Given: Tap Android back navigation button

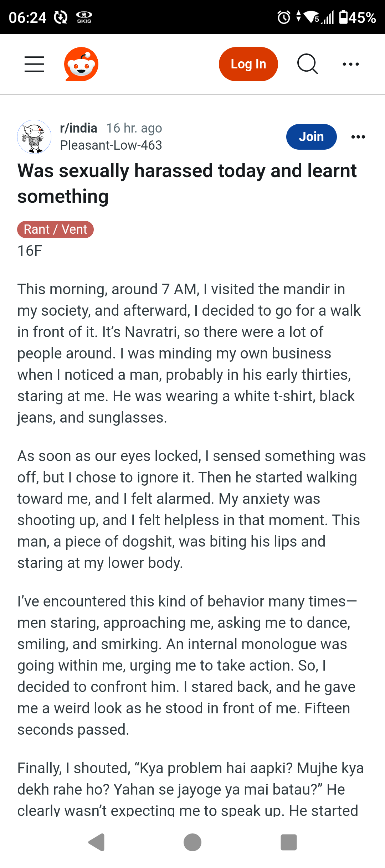Looking at the screenshot, I should click(x=96, y=842).
